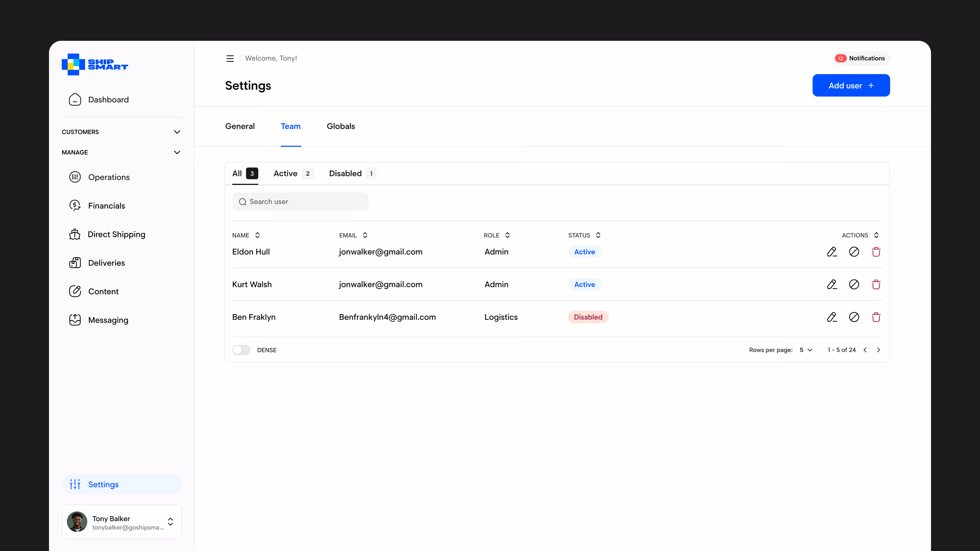Edit Eldon Hull with pencil icon
This screenshot has width=980, height=551.
point(832,252)
